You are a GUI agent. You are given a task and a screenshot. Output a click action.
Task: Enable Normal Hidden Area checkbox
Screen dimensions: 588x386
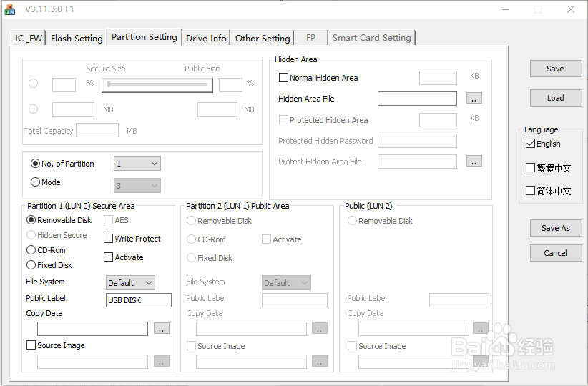pos(284,78)
